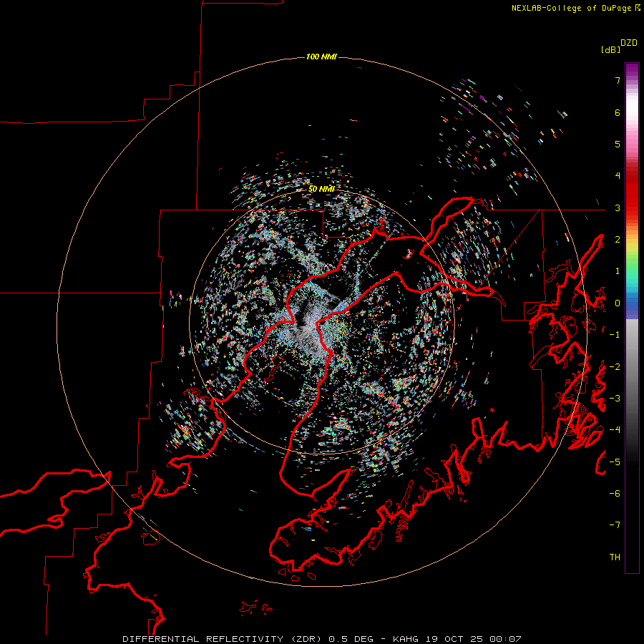Click the -4 dB tick label on scale
The height and width of the screenshot is (644, 644).
[615, 429]
